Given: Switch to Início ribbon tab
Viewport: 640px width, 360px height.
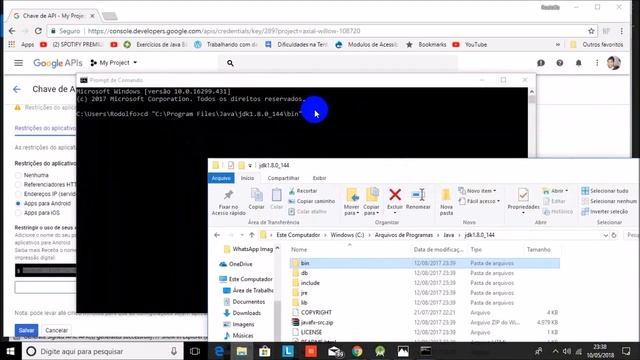Looking at the screenshot, I should pyautogui.click(x=247, y=178).
